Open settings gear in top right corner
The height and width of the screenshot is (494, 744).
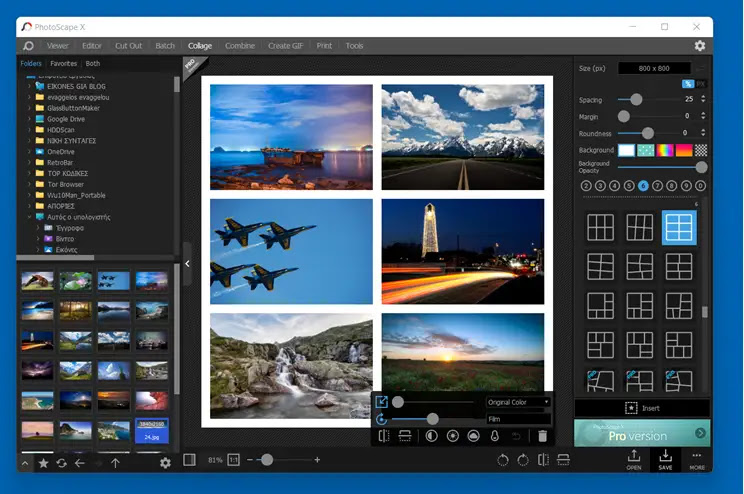coord(699,46)
